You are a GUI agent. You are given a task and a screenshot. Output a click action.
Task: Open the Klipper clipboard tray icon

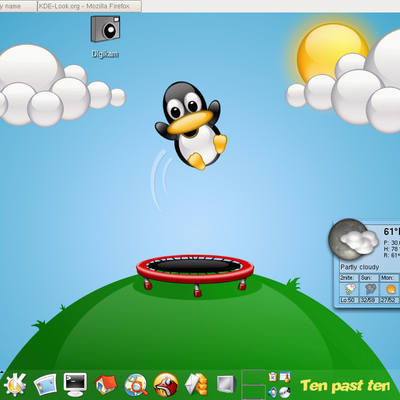(x=273, y=377)
